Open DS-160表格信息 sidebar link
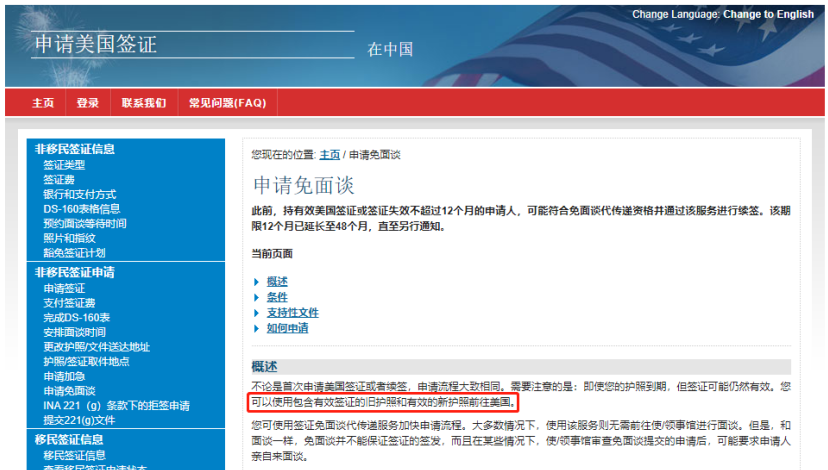Image resolution: width=828 pixels, height=470 pixels. [81, 209]
